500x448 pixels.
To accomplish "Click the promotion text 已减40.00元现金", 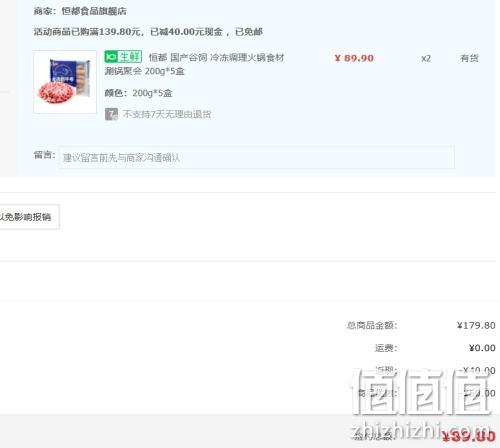I will pos(186,32).
